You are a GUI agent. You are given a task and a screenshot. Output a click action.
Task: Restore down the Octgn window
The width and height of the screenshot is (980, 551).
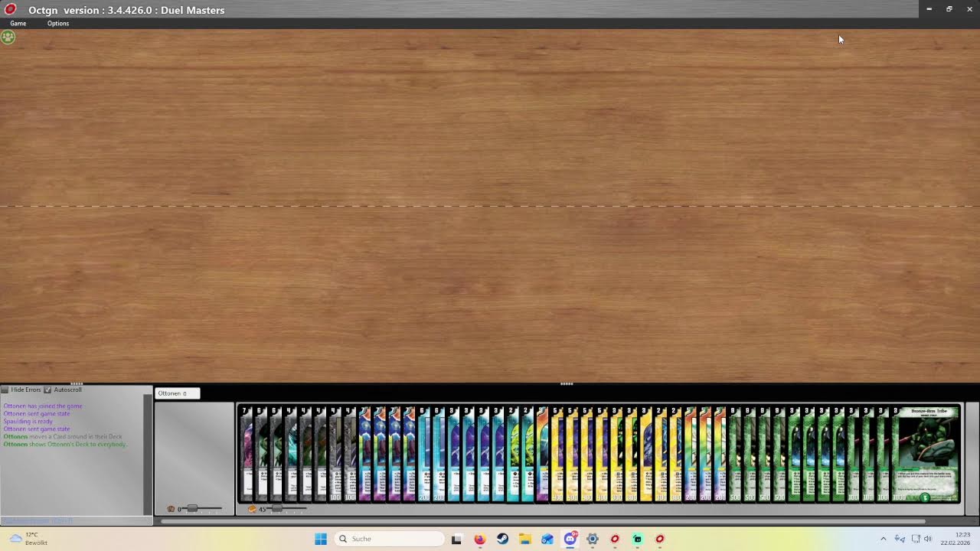[x=949, y=9]
